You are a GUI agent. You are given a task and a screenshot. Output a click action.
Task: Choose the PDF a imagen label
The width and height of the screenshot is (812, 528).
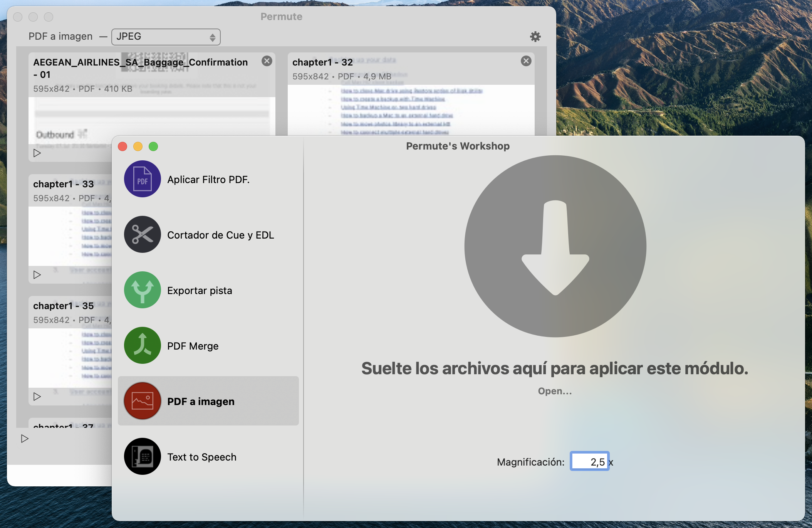click(x=201, y=402)
